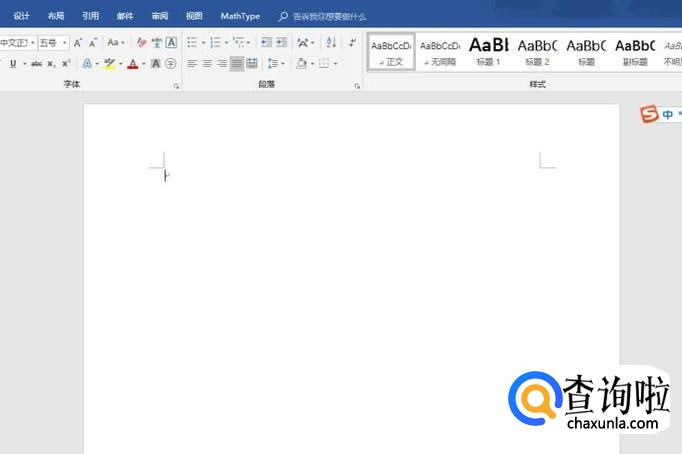
Task: Align text to the left
Action: point(192,64)
